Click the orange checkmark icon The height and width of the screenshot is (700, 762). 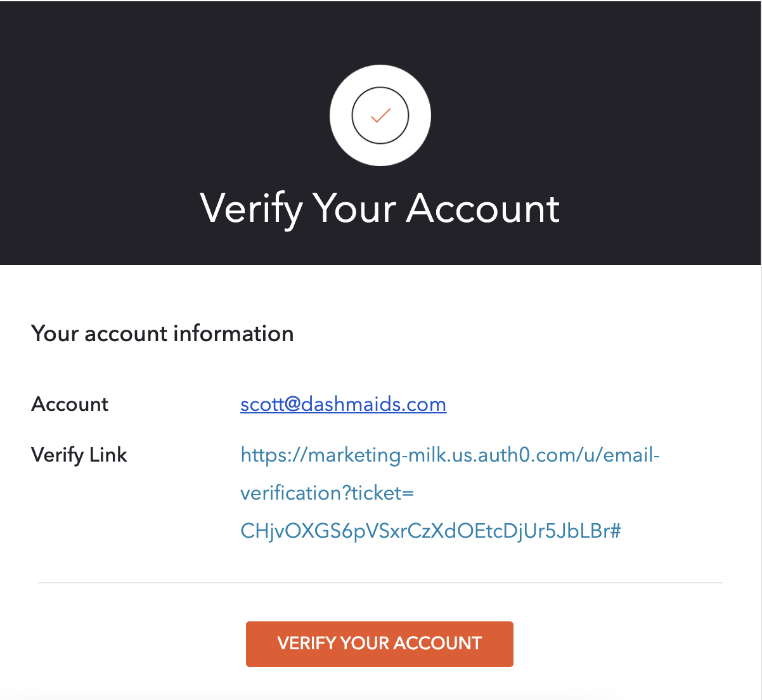click(380, 115)
